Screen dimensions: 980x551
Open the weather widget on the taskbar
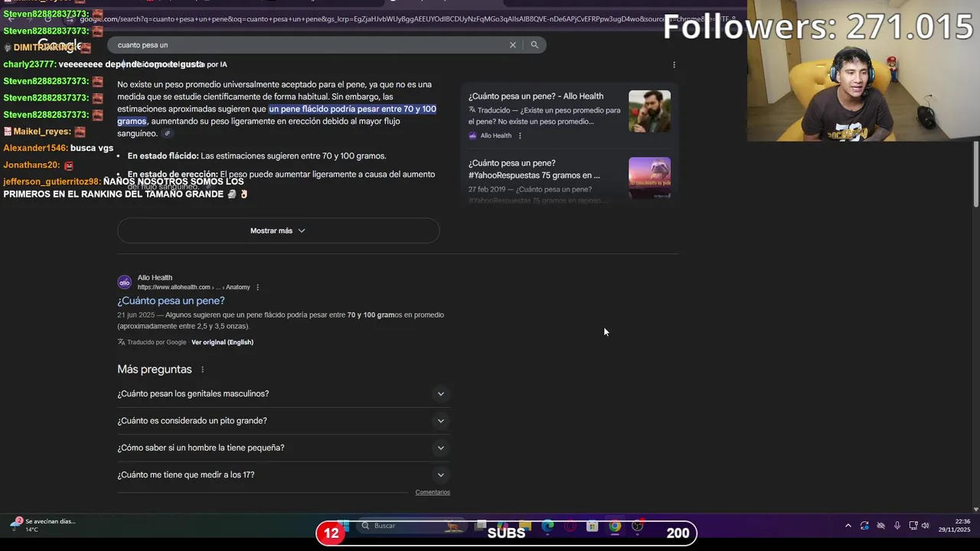tap(42, 525)
